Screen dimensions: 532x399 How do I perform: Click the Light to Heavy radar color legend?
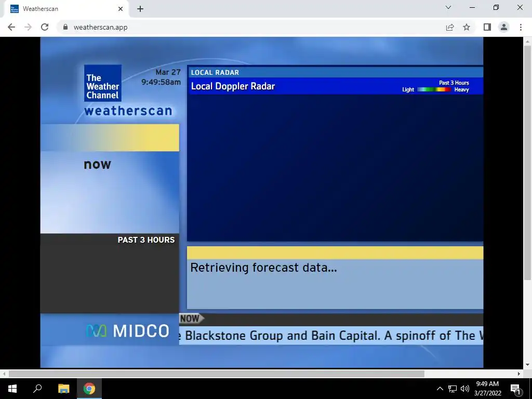pos(436,89)
